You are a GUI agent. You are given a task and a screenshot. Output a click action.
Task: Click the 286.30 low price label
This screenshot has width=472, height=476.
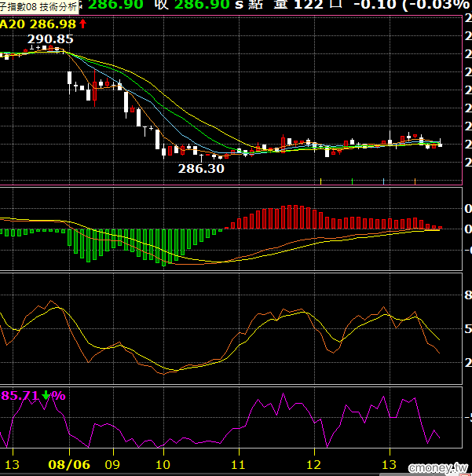(201, 168)
